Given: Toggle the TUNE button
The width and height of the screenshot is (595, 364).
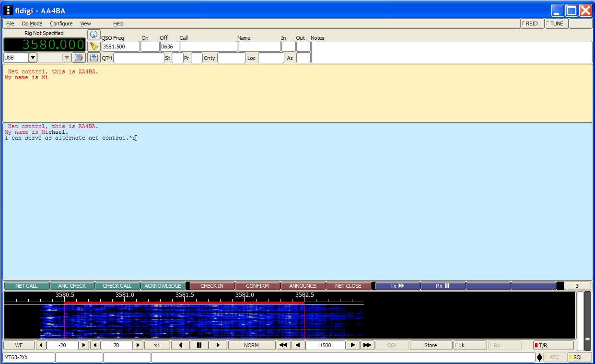Looking at the screenshot, I should click(556, 23).
